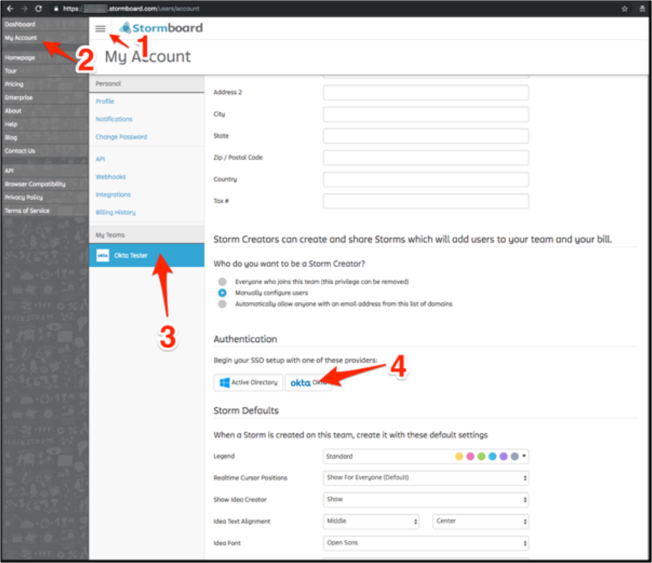
Task: Select 'Everyone who joins this team' option
Action: tap(224, 283)
